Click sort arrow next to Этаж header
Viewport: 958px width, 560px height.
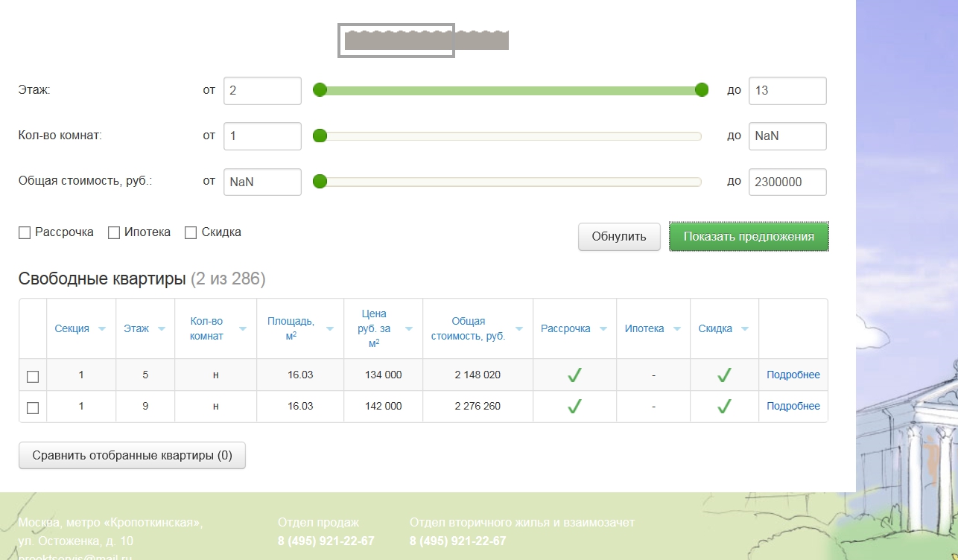pyautogui.click(x=162, y=329)
